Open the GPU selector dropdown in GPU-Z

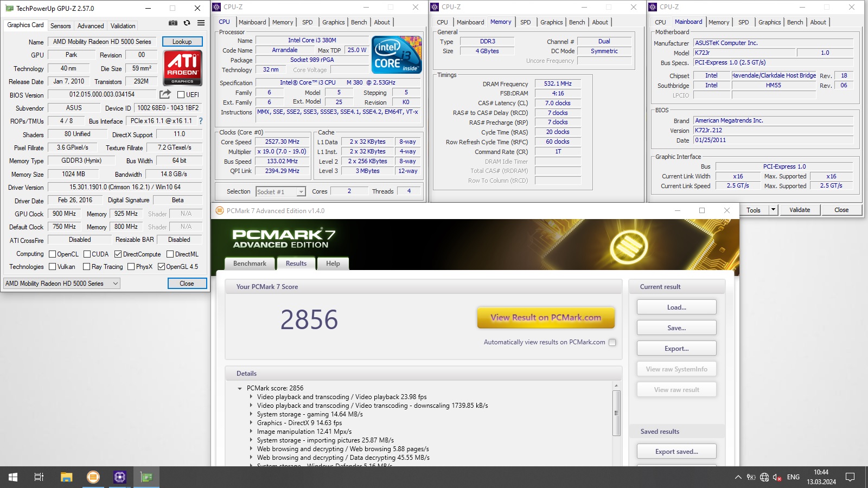62,283
